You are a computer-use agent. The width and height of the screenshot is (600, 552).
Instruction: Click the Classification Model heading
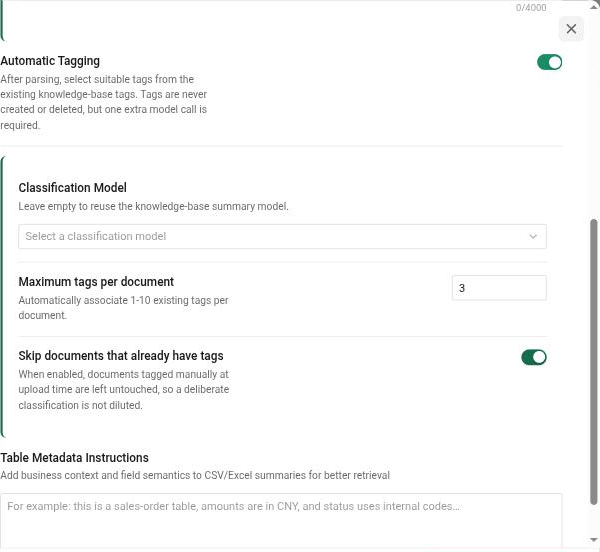(x=72, y=188)
